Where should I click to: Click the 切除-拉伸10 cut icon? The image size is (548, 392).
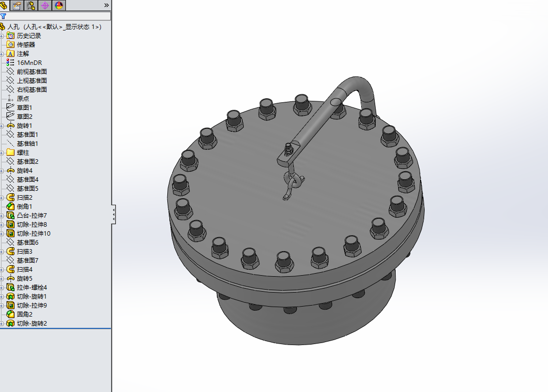tap(10, 233)
